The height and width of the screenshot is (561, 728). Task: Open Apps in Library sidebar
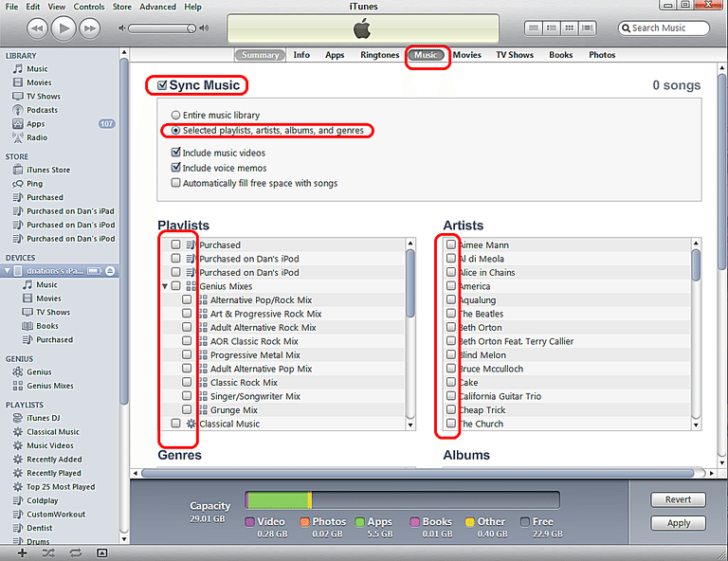[36, 124]
